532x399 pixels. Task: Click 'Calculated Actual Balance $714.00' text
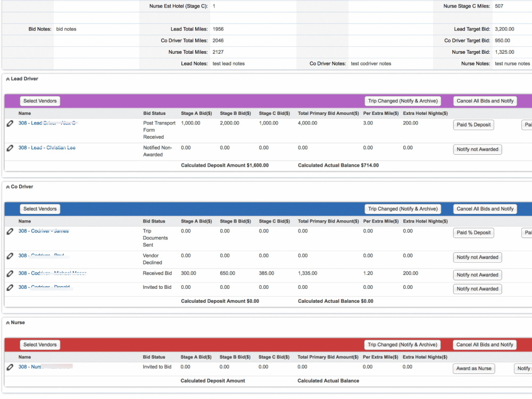[x=338, y=165]
